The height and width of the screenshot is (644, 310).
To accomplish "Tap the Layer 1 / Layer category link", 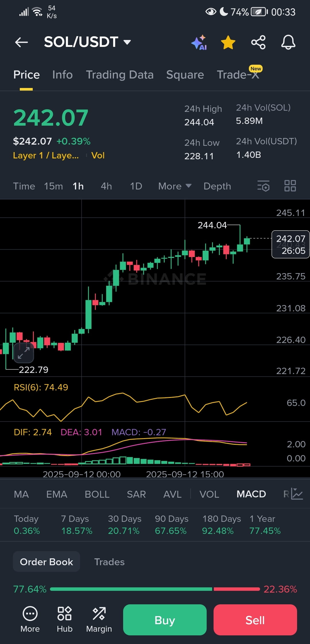I will pyautogui.click(x=46, y=156).
